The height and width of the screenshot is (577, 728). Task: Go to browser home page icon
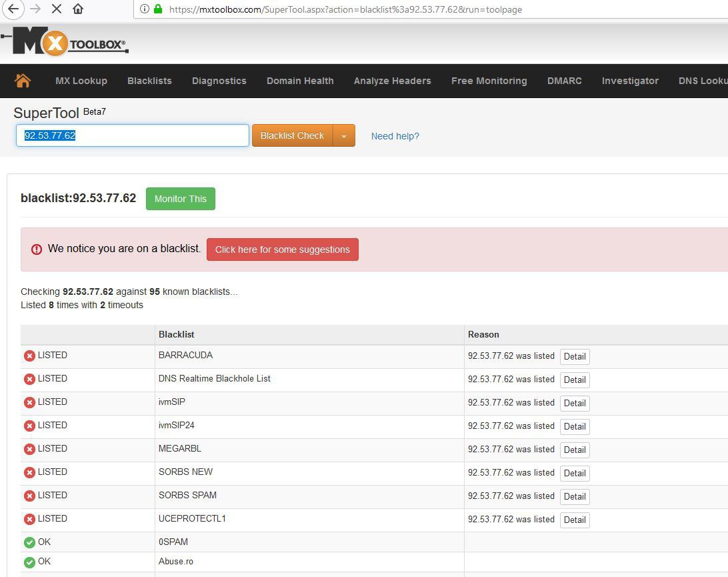click(78, 9)
